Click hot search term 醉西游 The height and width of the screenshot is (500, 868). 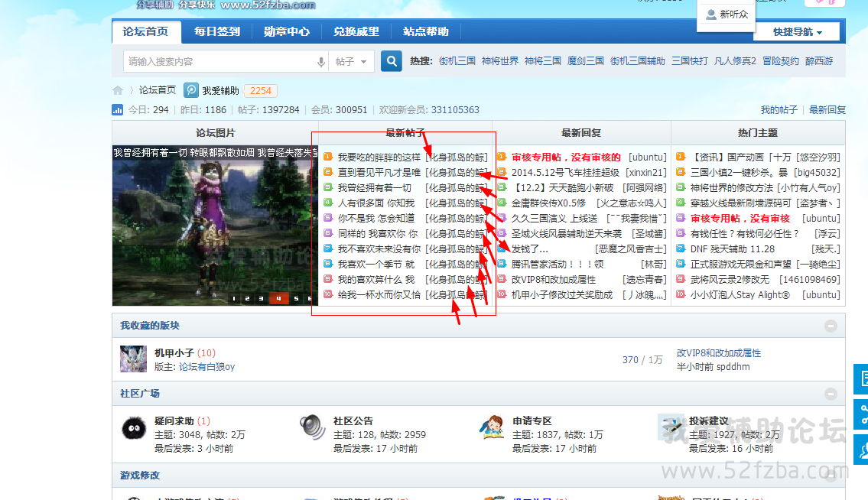pos(819,61)
